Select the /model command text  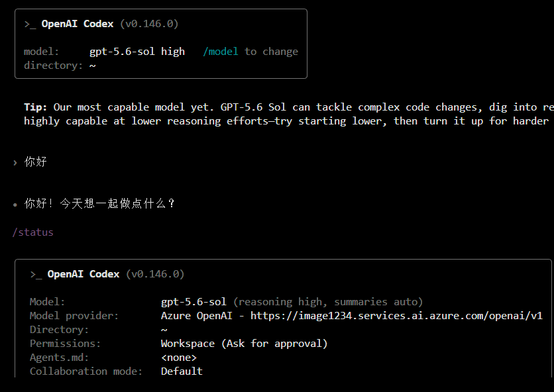pyautogui.click(x=221, y=52)
